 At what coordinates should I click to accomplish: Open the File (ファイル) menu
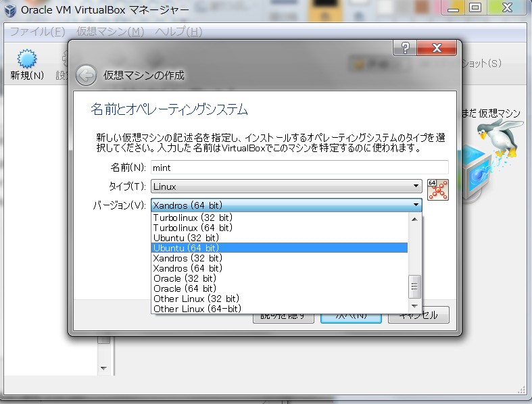[x=37, y=32]
